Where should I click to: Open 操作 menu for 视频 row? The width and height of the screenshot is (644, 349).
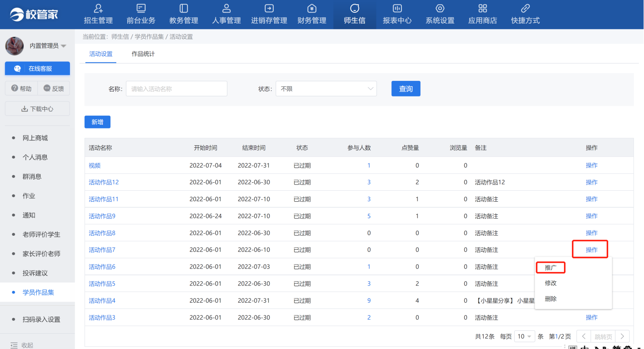(x=591, y=165)
